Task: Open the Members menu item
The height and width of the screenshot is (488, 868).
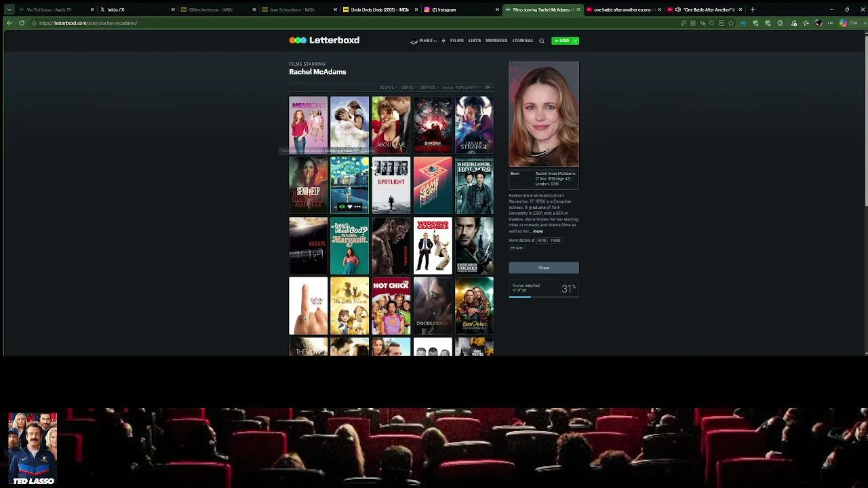Action: (496, 41)
